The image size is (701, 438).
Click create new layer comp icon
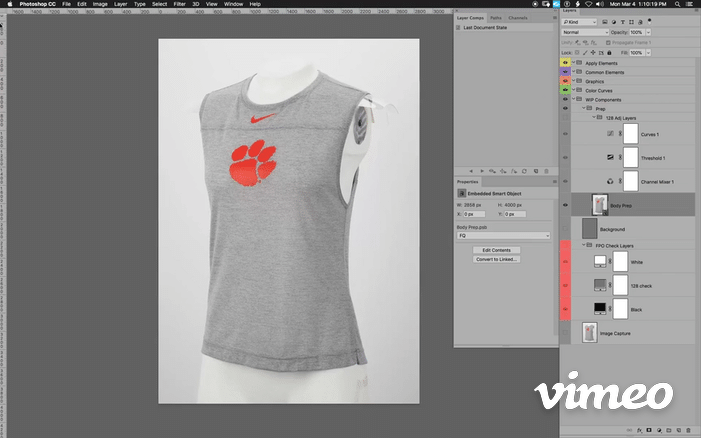pos(536,171)
